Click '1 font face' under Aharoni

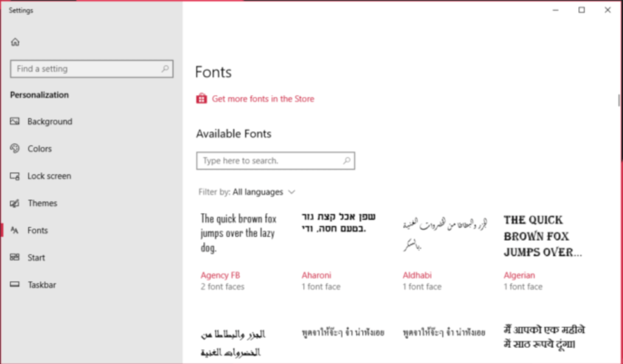pyautogui.click(x=321, y=287)
